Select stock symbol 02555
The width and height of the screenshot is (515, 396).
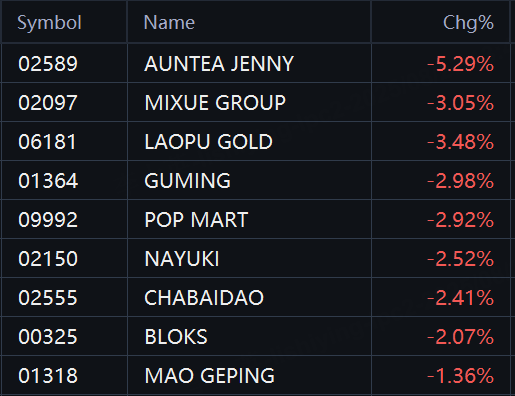48,297
